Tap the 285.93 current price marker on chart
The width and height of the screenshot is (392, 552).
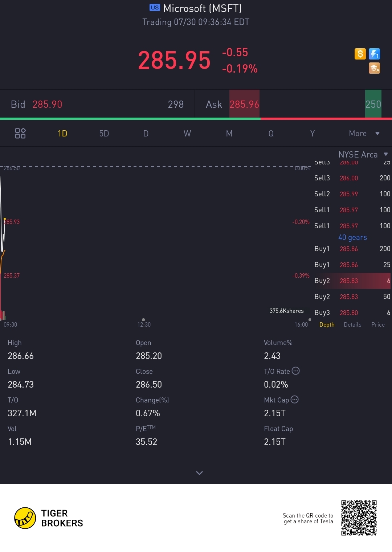click(12, 222)
